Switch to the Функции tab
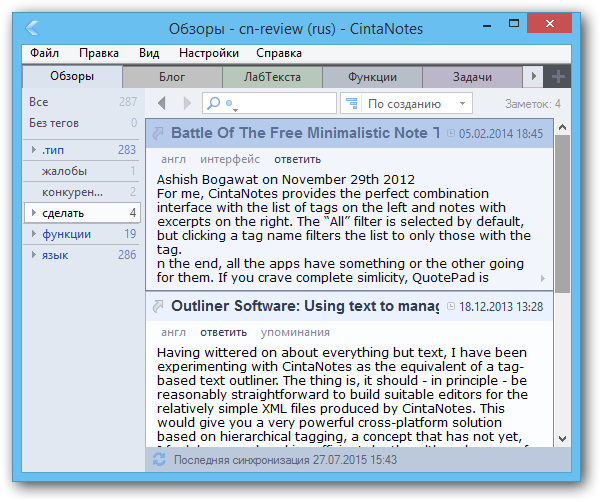 tap(372, 77)
